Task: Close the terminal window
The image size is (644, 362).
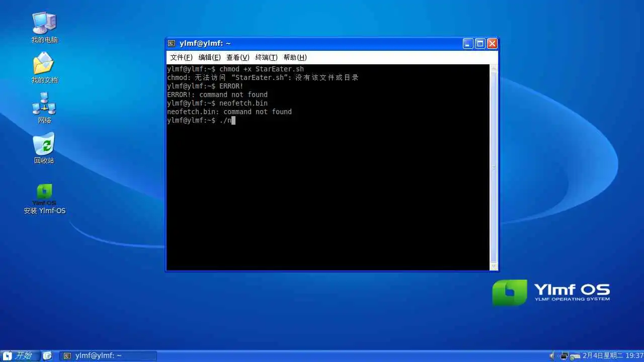Action: pyautogui.click(x=492, y=44)
